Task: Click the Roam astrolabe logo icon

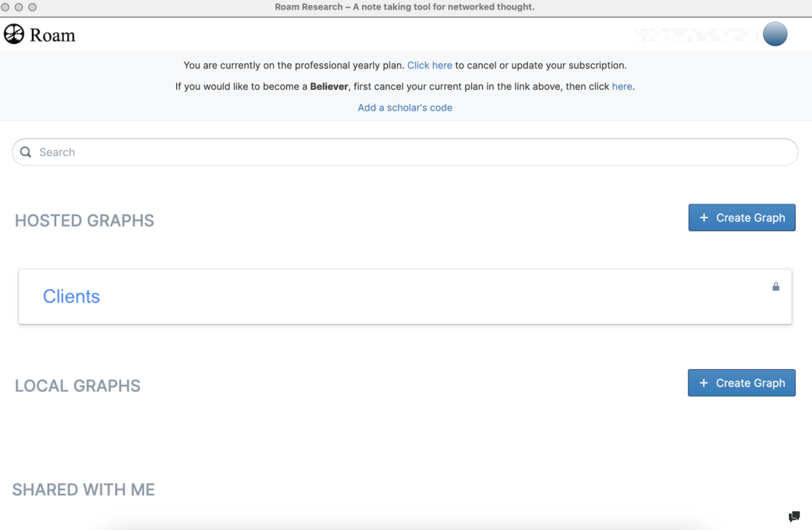Action: click(14, 34)
